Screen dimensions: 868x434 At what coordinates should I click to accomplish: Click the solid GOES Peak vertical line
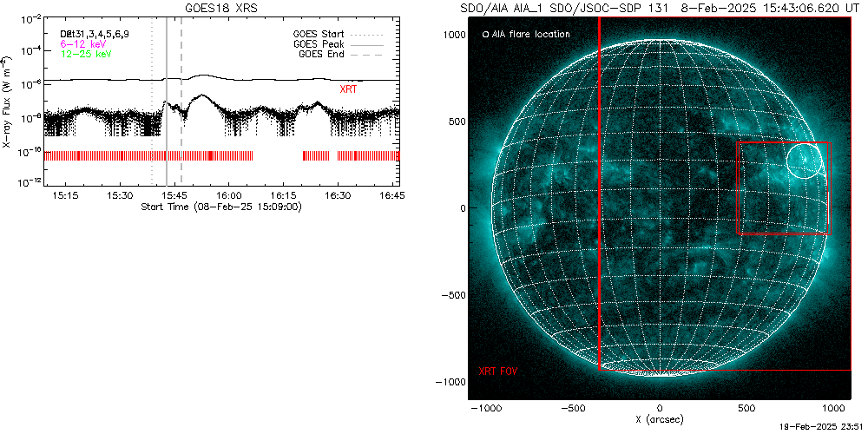click(x=167, y=102)
